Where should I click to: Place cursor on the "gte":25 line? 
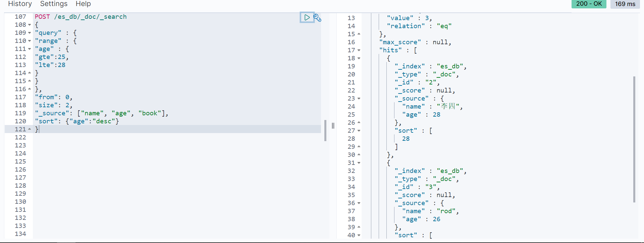tap(52, 57)
